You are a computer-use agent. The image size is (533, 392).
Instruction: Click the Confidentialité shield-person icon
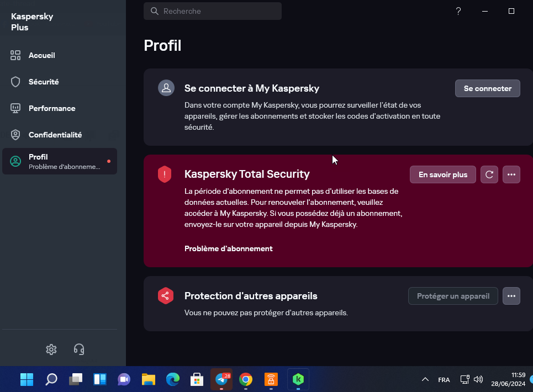[15, 135]
